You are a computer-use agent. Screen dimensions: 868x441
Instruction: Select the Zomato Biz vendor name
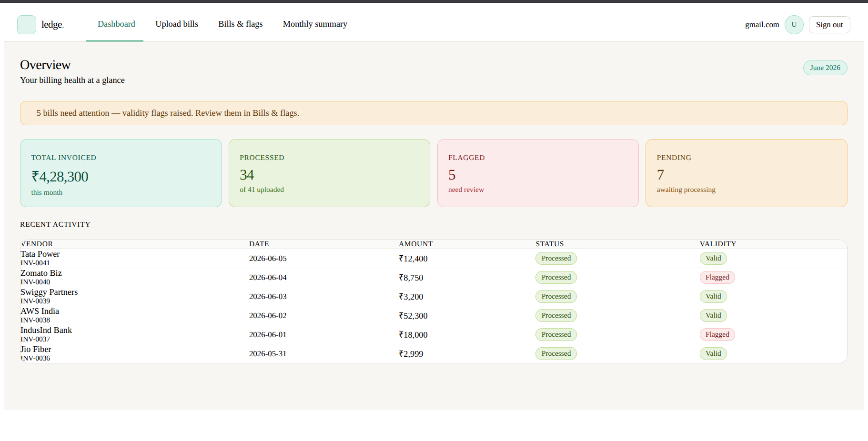[x=41, y=273]
